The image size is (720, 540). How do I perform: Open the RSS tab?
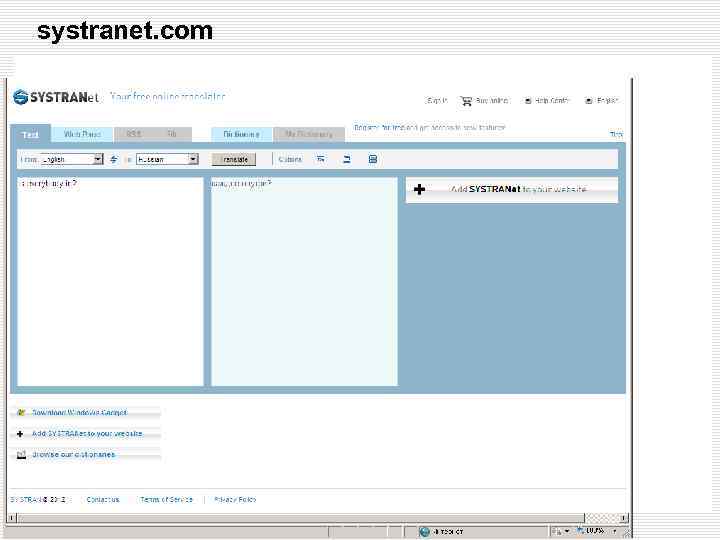[x=133, y=134]
